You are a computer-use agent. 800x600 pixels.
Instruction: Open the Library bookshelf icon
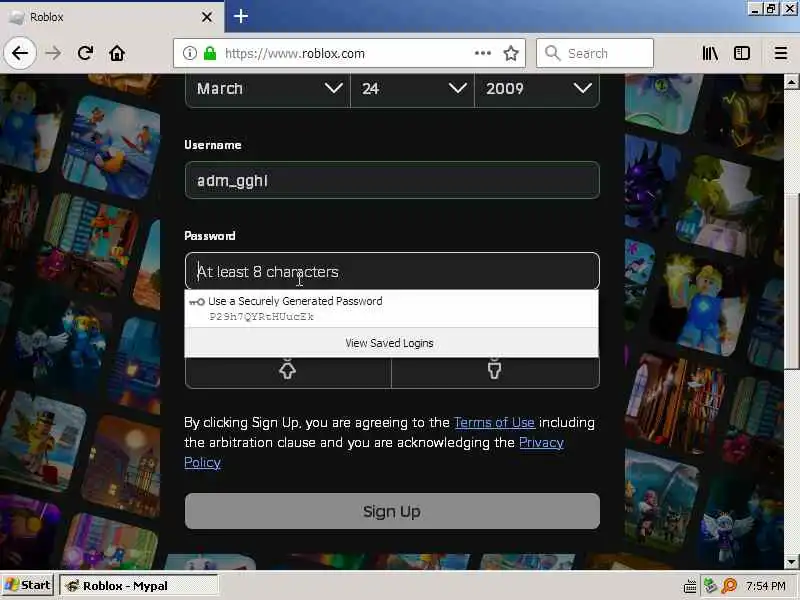(710, 53)
